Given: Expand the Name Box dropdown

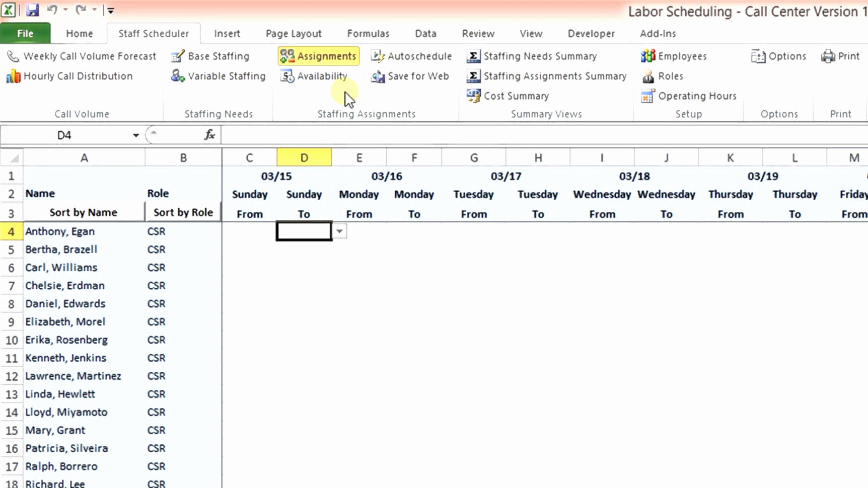Looking at the screenshot, I should [x=136, y=135].
